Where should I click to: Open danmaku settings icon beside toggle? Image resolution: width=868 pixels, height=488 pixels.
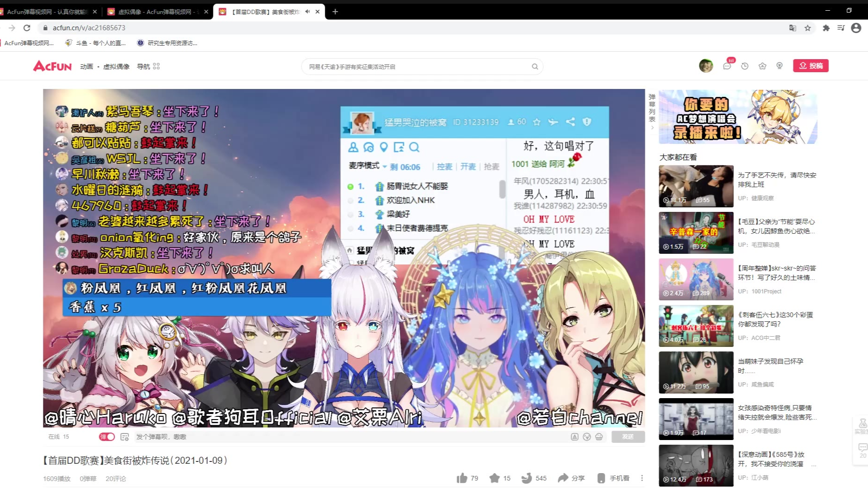(x=124, y=437)
